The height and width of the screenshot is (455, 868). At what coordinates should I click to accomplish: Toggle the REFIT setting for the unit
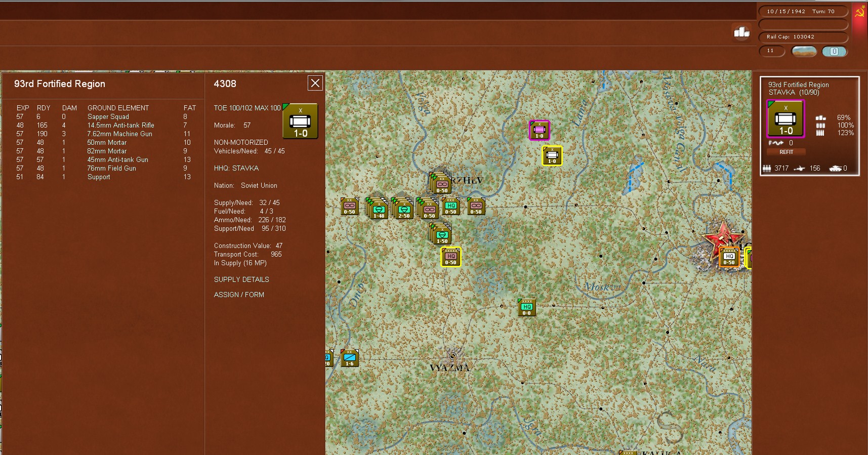[787, 152]
